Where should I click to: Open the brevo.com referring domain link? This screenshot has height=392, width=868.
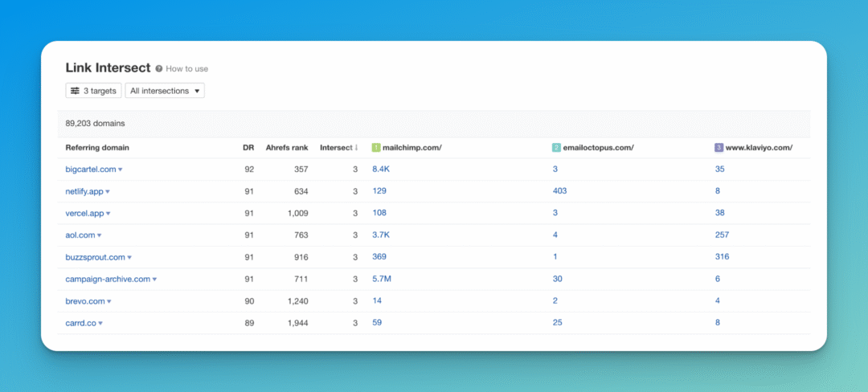(x=85, y=301)
